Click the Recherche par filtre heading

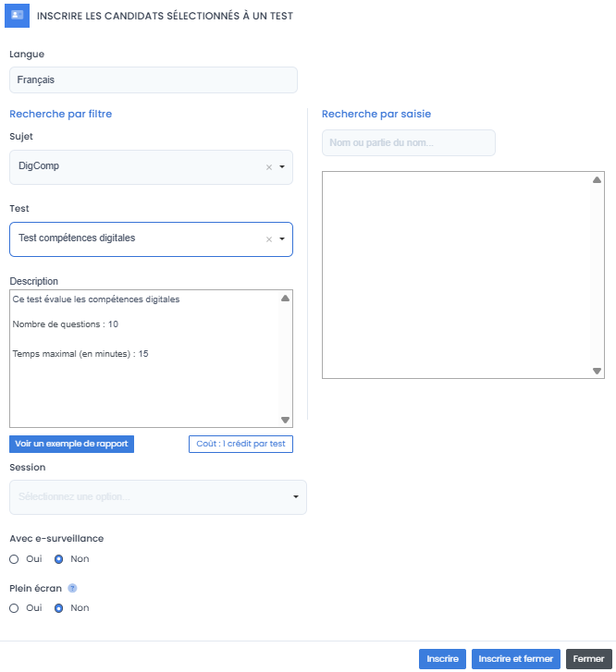coord(60,114)
